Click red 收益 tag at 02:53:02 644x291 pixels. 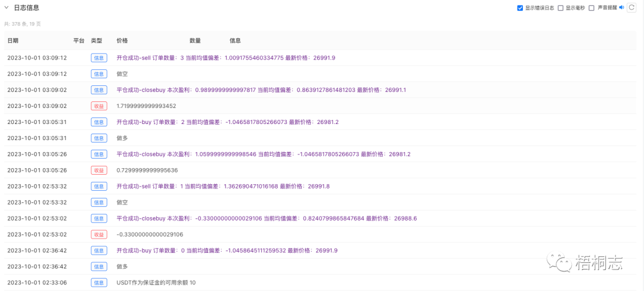[x=99, y=234]
